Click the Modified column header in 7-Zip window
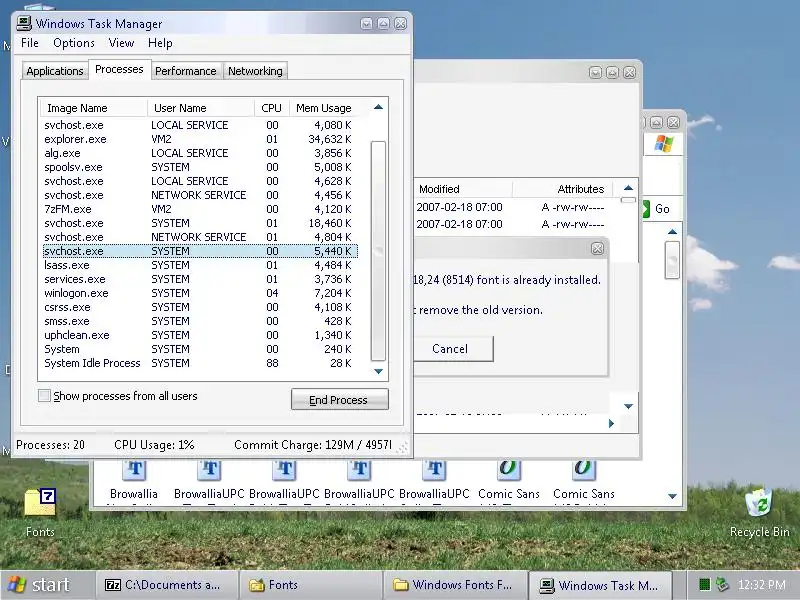The height and width of the screenshot is (600, 800). tap(462, 189)
